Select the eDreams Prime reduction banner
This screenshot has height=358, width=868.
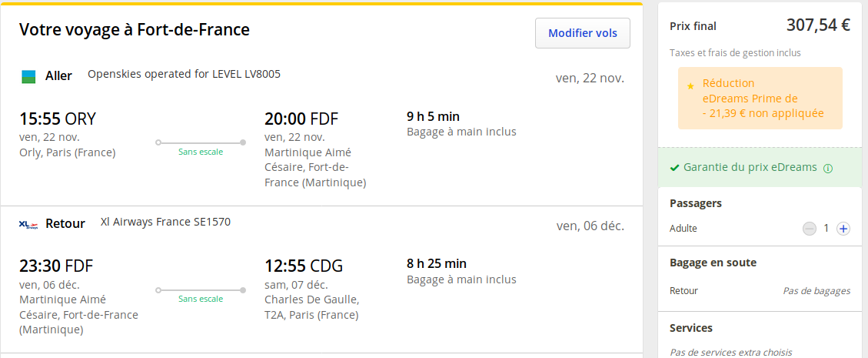point(760,98)
